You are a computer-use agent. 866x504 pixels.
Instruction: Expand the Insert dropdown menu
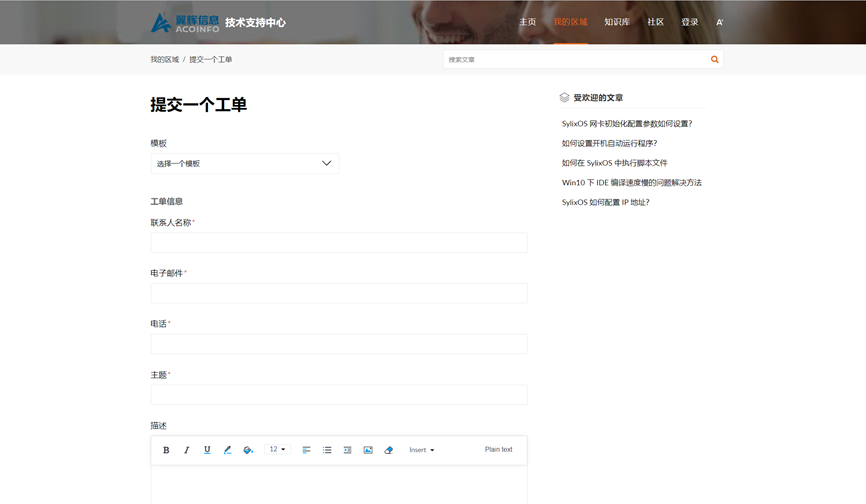pyautogui.click(x=421, y=450)
